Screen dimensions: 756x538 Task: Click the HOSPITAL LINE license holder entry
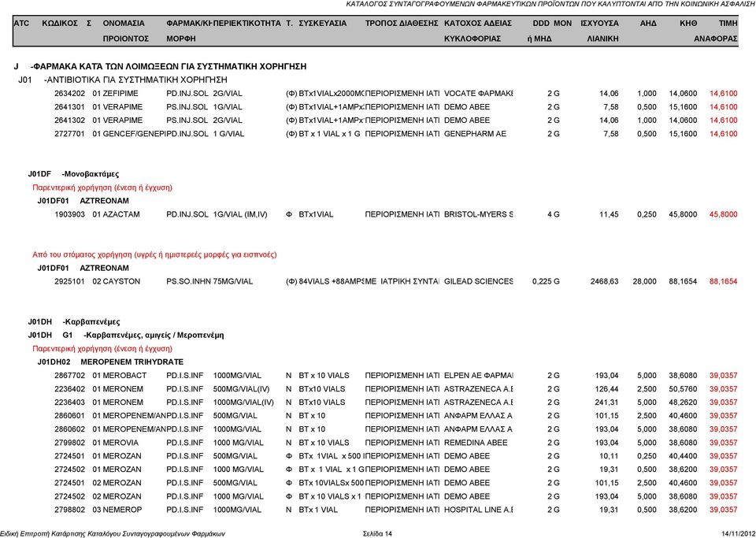tap(479, 510)
